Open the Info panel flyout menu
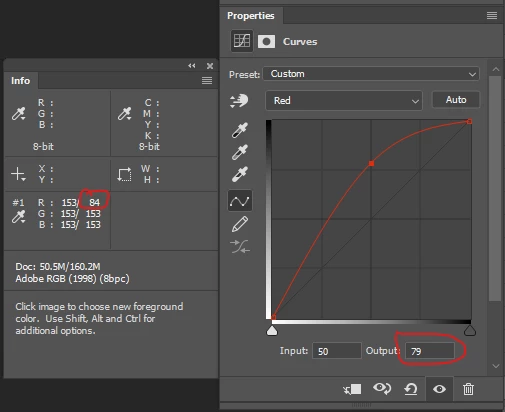The image size is (505, 412). tap(207, 80)
